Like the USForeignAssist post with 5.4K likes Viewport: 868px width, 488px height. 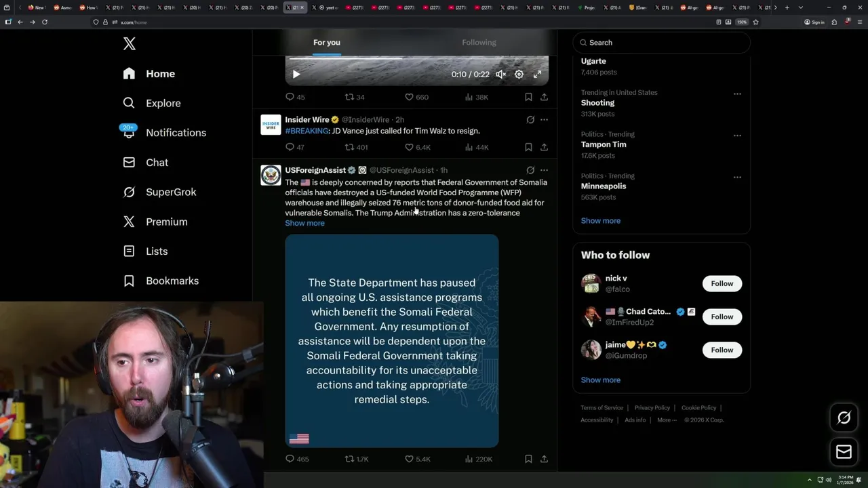coord(417,459)
